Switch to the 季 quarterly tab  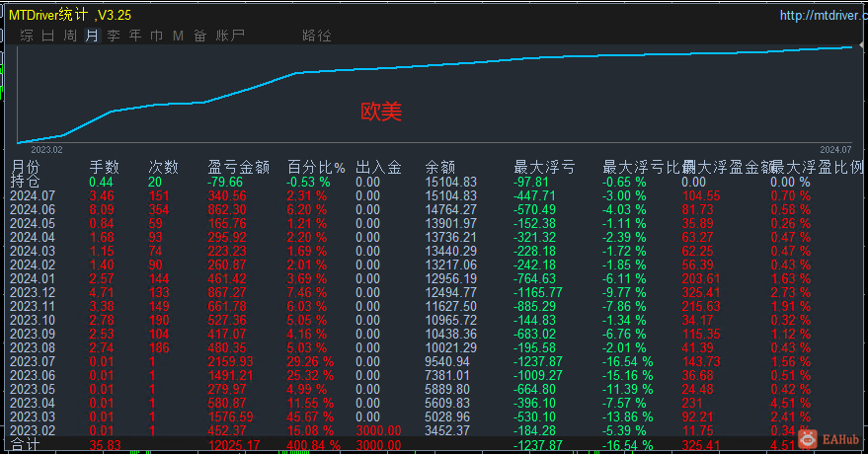click(x=114, y=36)
